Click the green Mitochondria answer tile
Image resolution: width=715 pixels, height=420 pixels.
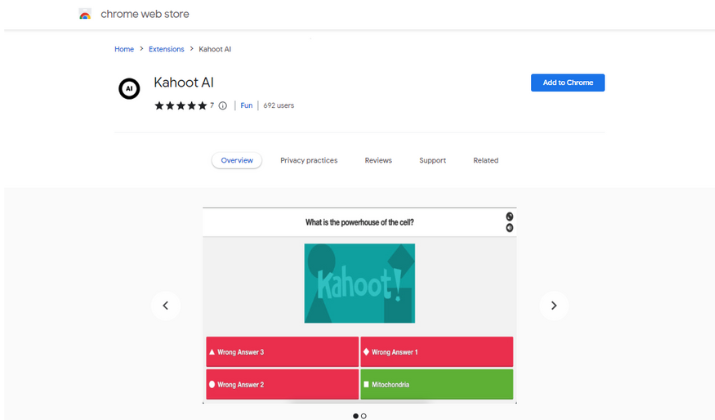click(x=437, y=384)
